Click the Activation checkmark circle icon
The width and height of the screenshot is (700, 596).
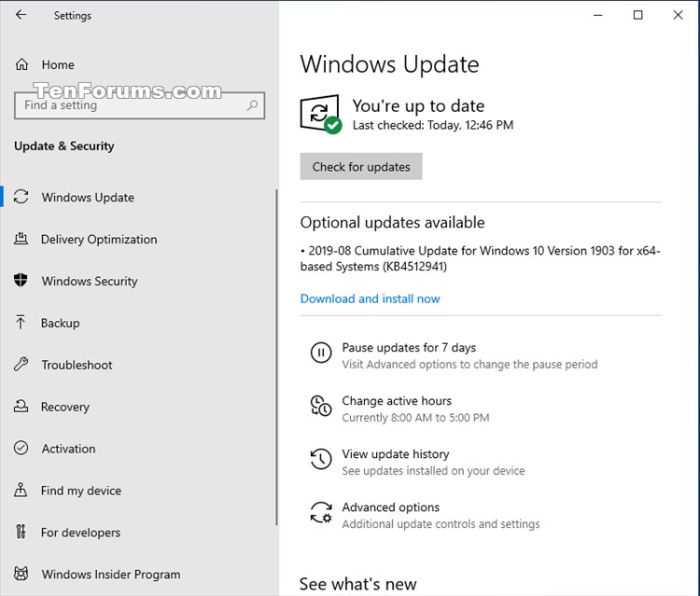click(x=21, y=448)
